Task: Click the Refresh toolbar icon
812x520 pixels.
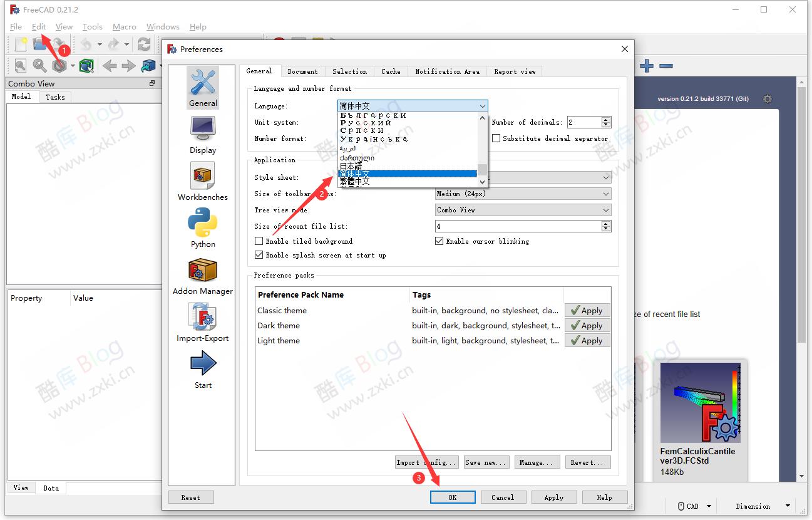Action: click(x=143, y=44)
